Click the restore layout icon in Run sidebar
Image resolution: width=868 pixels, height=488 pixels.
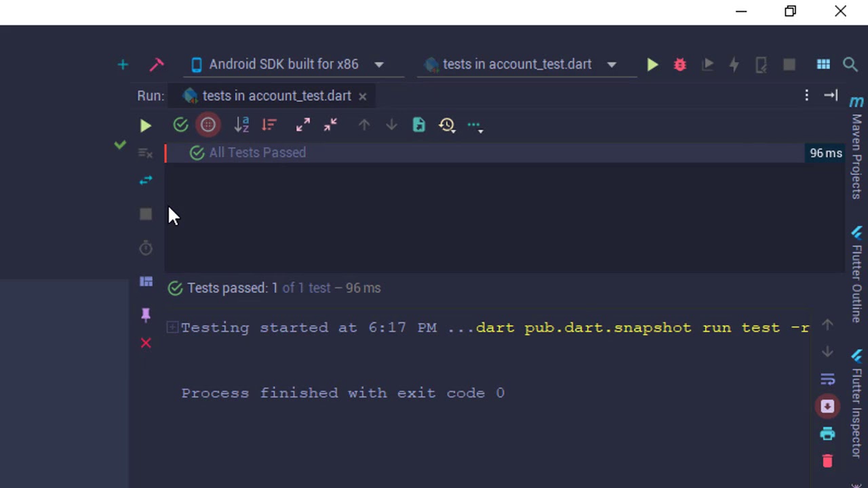click(x=146, y=281)
